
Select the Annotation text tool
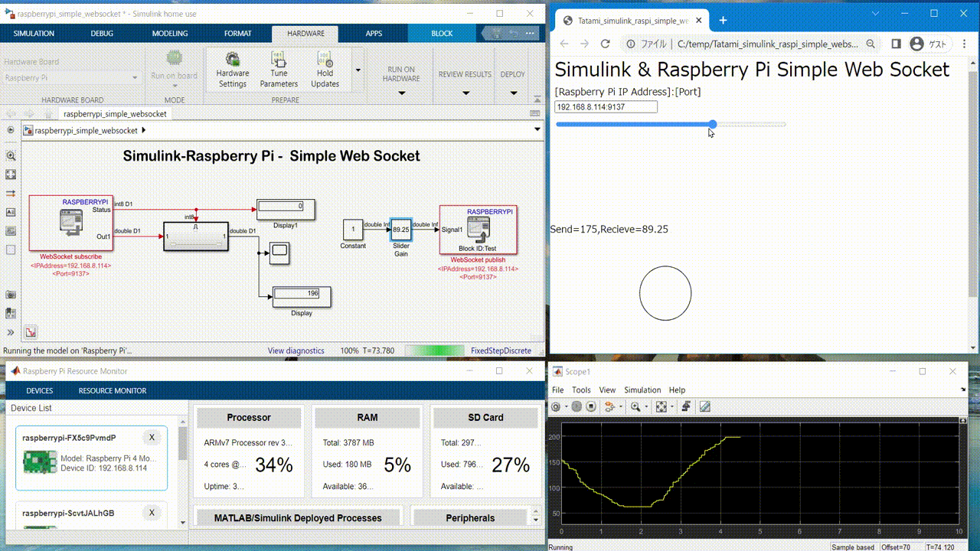[x=11, y=212]
